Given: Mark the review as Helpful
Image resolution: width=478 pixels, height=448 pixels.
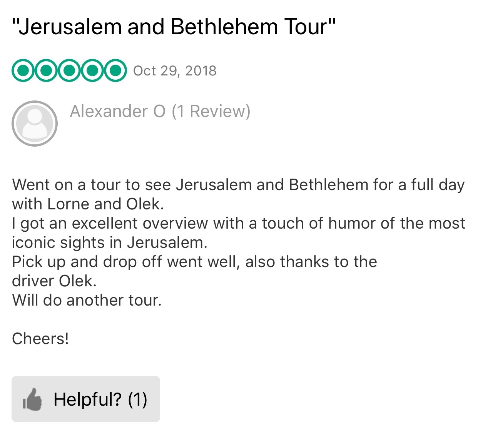Looking at the screenshot, I should coord(86,399).
